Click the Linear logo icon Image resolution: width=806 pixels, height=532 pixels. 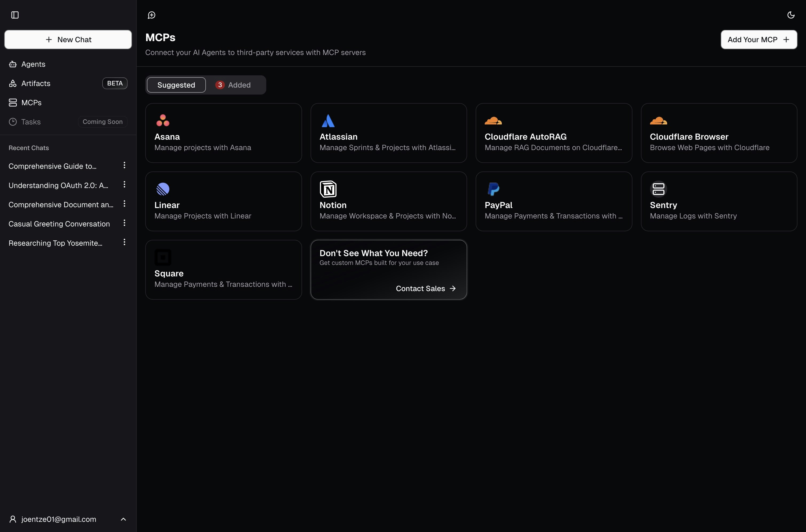pos(163,189)
